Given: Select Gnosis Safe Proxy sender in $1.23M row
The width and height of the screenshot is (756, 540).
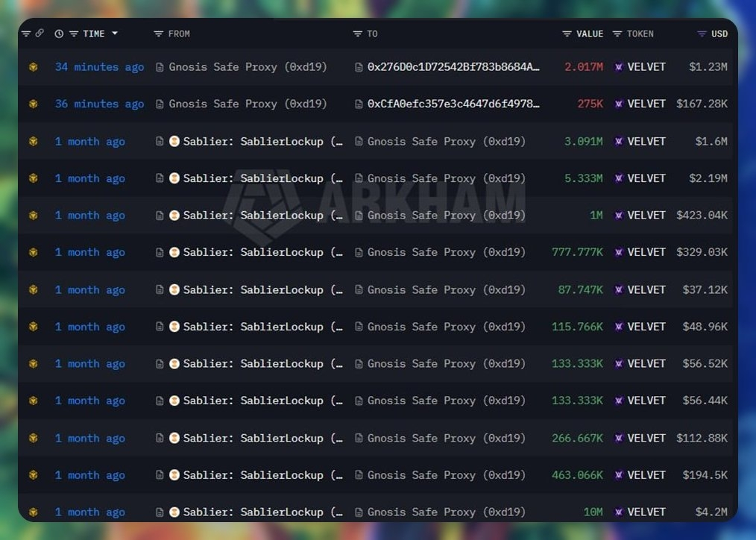Looking at the screenshot, I should tap(248, 67).
